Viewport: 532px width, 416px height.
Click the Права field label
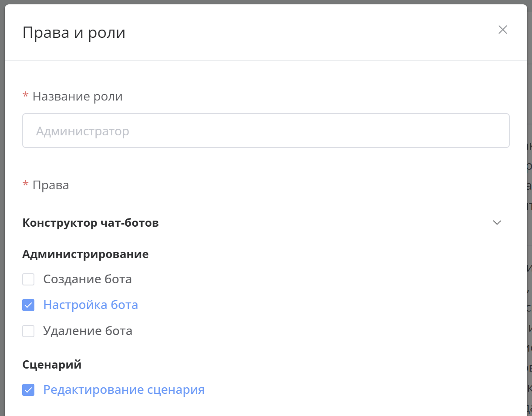(x=51, y=185)
